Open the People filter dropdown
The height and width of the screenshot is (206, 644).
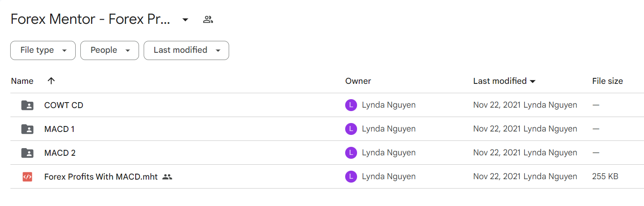tap(110, 50)
